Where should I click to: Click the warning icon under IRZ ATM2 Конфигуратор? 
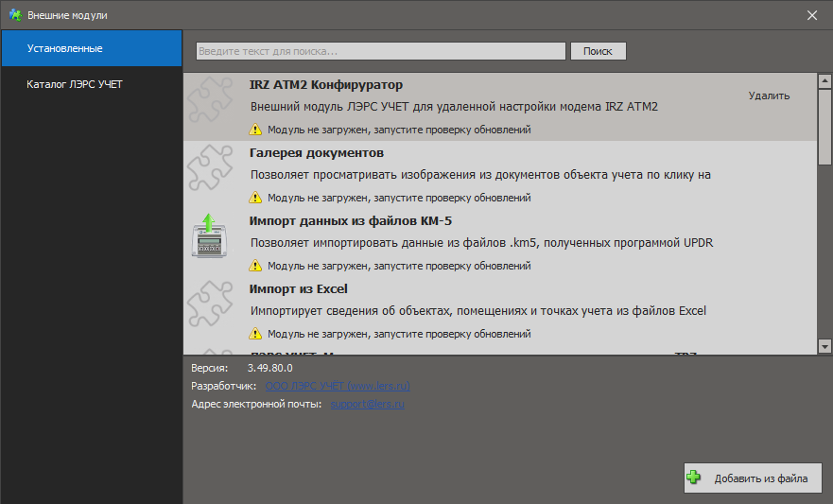click(x=255, y=130)
